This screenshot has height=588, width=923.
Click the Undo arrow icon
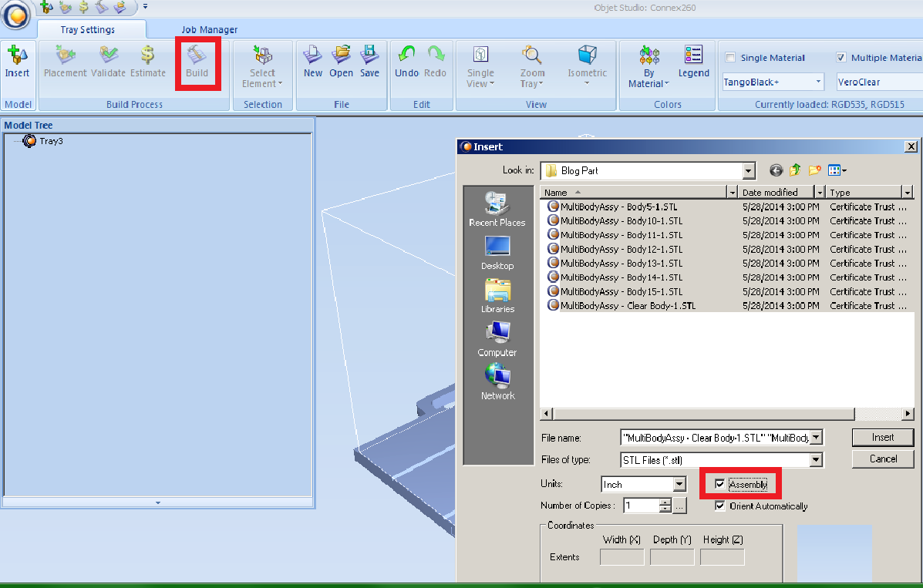coord(406,55)
